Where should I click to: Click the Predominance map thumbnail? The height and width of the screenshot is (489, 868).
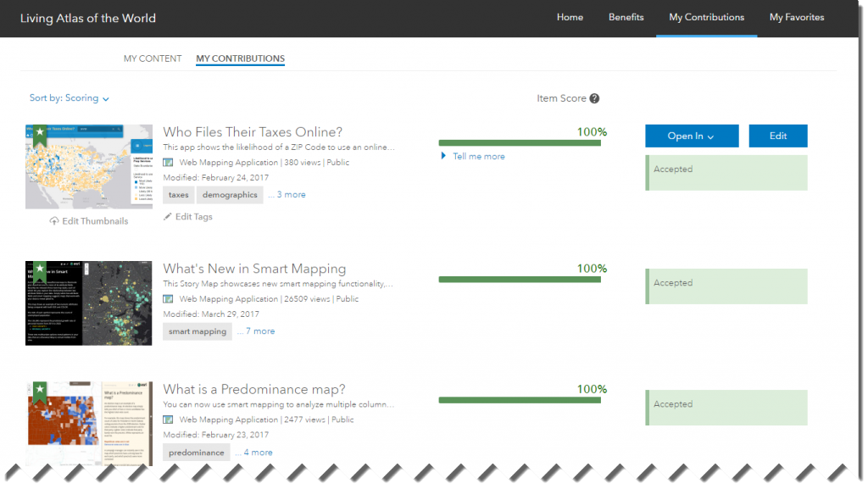tap(88, 423)
